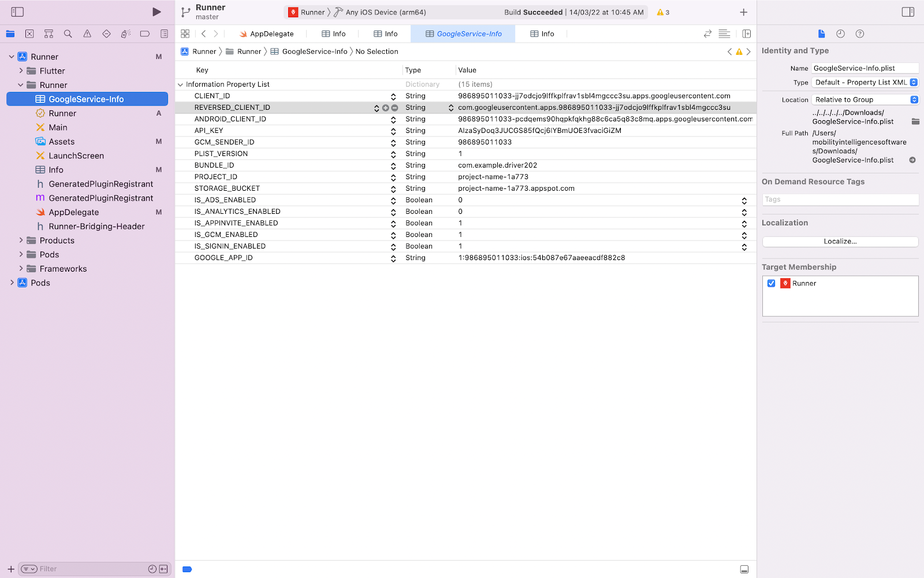The width and height of the screenshot is (924, 578).
Task: Show the Quick Help inspector question mark
Action: pyautogui.click(x=860, y=34)
